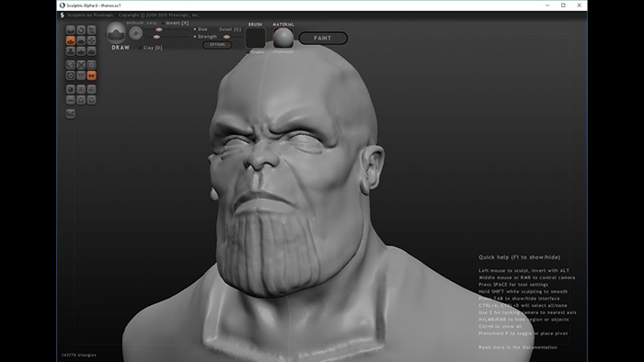Toggle the orange Symmetry button
The image size is (644, 362).
[x=92, y=75]
